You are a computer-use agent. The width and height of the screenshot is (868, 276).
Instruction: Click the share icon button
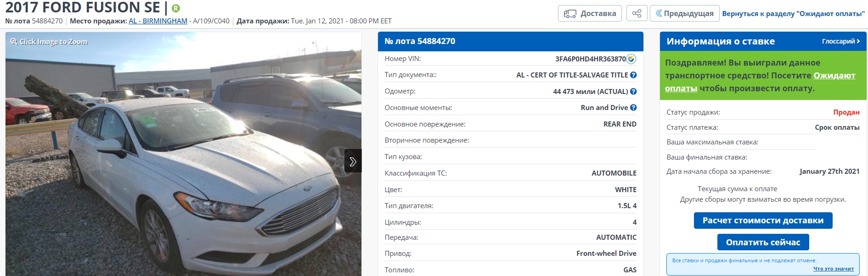[637, 13]
